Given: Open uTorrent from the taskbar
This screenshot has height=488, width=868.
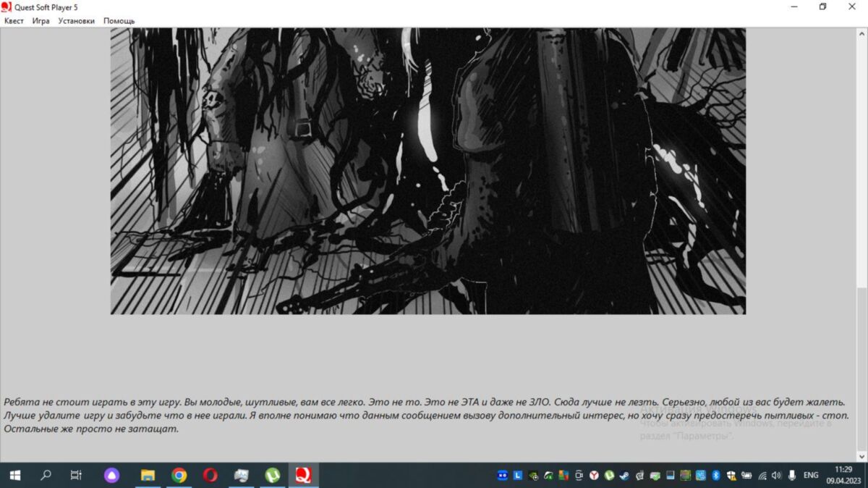Looking at the screenshot, I should coord(271,476).
